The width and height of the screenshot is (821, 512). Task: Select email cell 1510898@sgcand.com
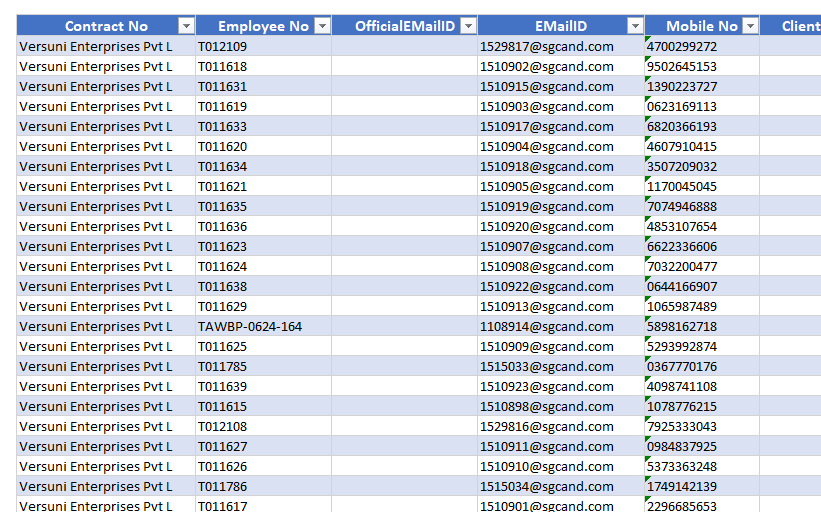coord(561,406)
